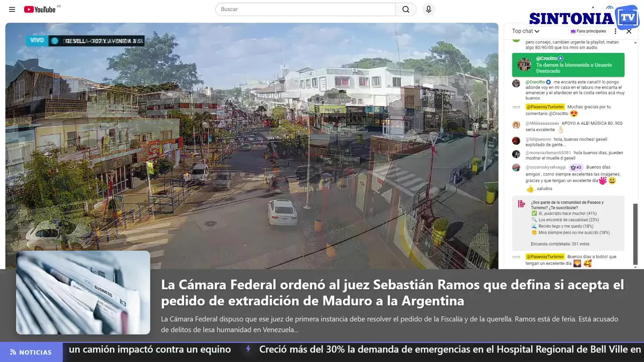Click the lightning bolt icon in ticker
Image resolution: width=644 pixels, height=362 pixels.
[x=248, y=349]
